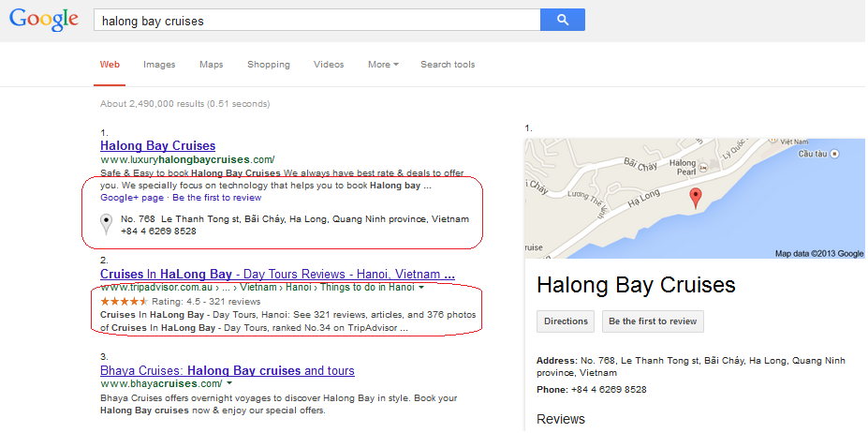868x433 pixels.
Task: Click the blue magnifier search button
Action: point(563,20)
